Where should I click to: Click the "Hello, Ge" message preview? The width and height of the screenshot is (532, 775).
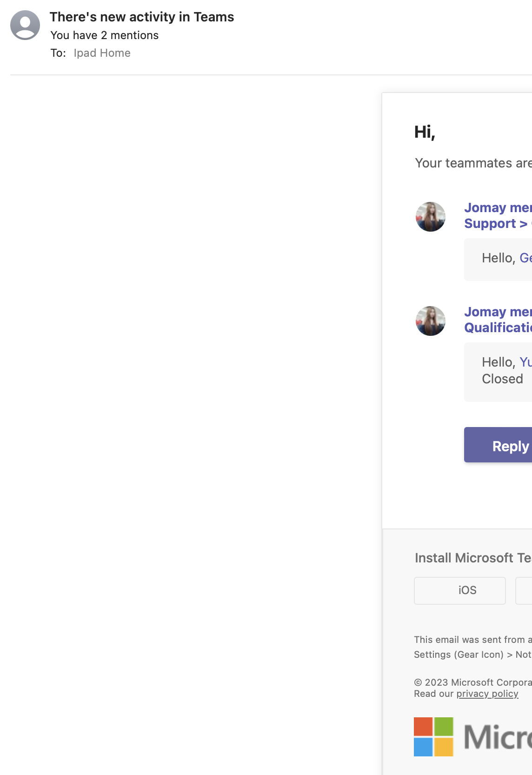click(x=498, y=260)
